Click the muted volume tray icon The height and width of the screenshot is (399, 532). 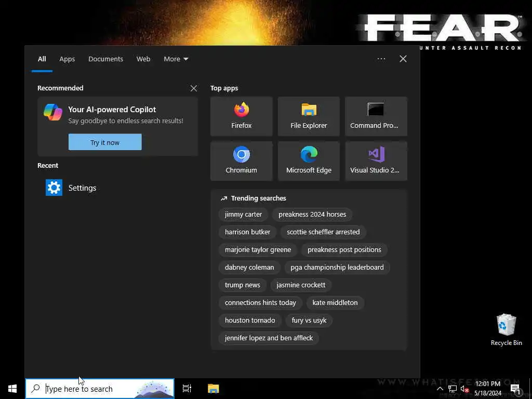[464, 389]
